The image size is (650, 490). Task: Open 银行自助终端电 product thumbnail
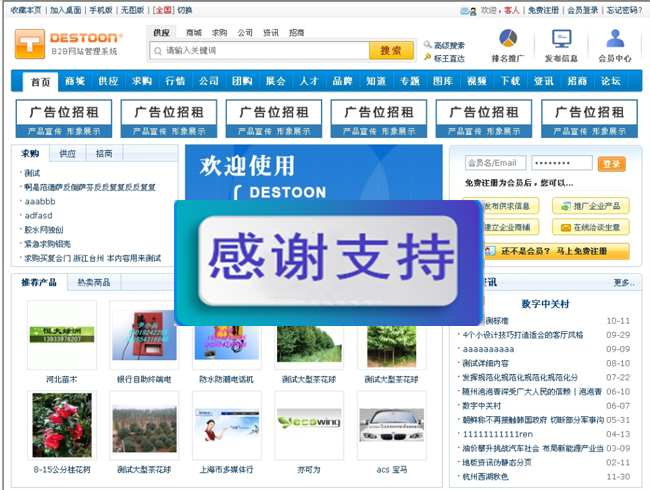(x=144, y=335)
